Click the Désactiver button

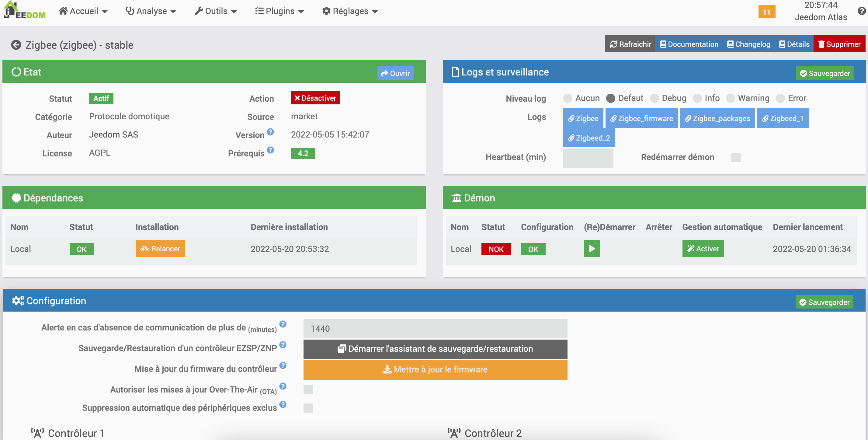click(315, 98)
